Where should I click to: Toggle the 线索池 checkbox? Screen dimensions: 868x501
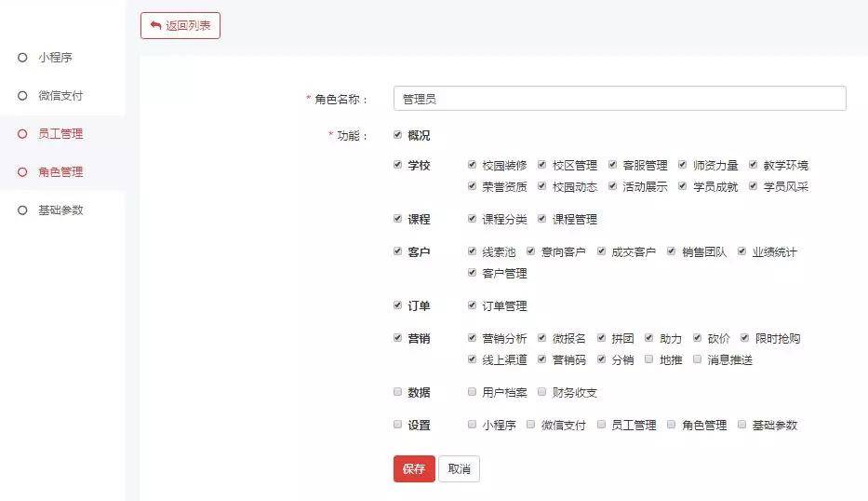473,251
